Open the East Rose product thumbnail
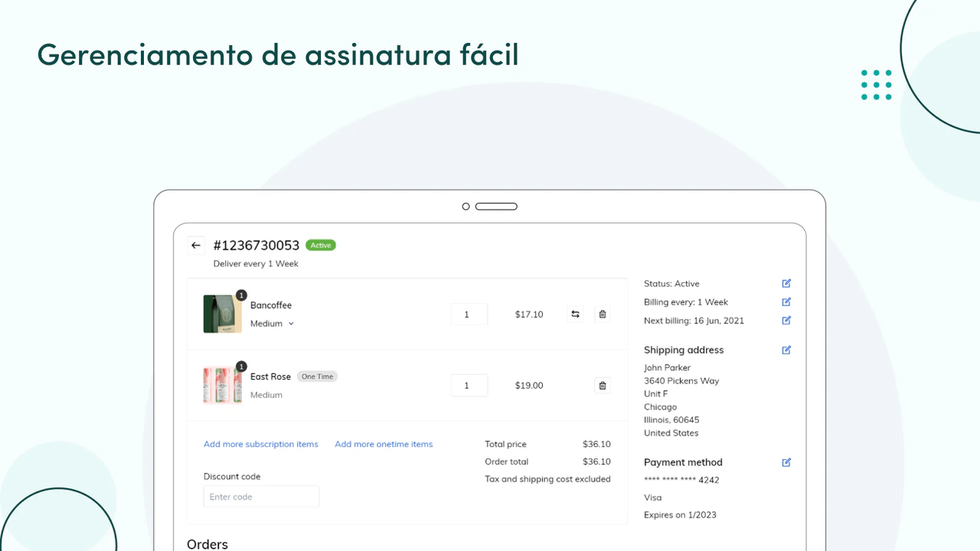Viewport: 980px width, 551px height. [x=223, y=385]
